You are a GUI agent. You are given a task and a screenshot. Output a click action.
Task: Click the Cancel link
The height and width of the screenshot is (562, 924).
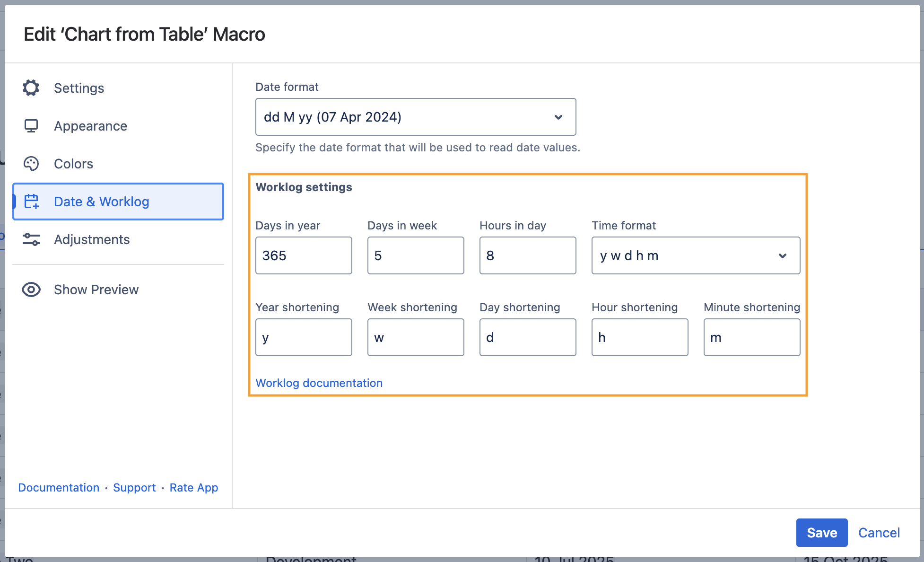[x=879, y=533]
